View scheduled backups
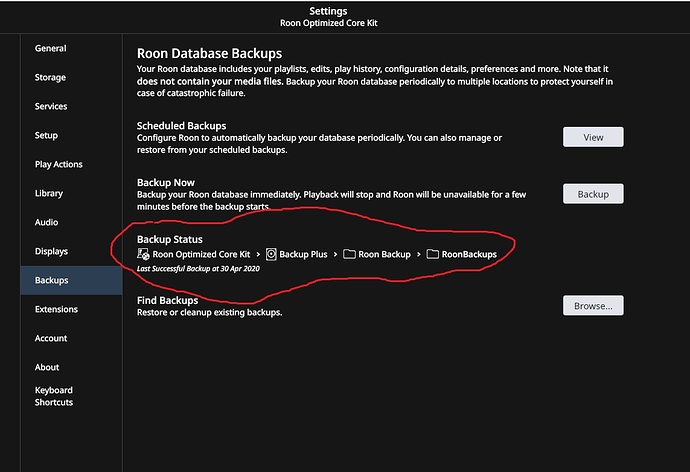The height and width of the screenshot is (472, 690). (593, 137)
